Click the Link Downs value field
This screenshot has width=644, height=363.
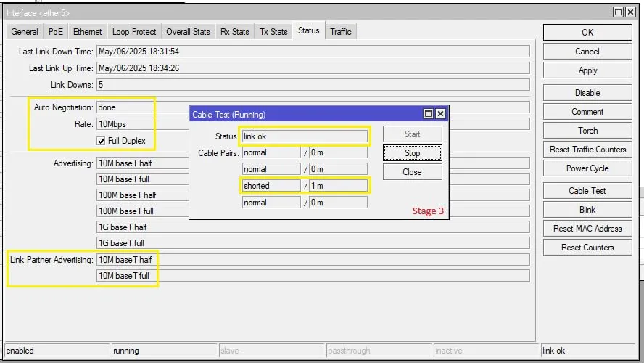(313, 85)
